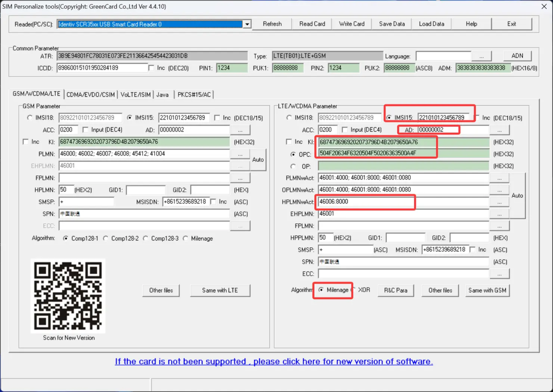Enable GSM ACC Input (DEC4) checkbox
The width and height of the screenshot is (553, 392).
pyautogui.click(x=85, y=130)
